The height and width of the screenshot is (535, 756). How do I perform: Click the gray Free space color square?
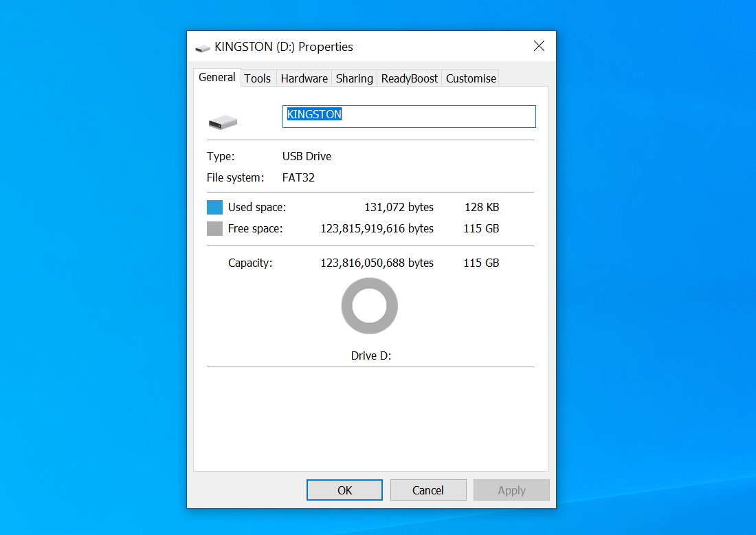[214, 228]
